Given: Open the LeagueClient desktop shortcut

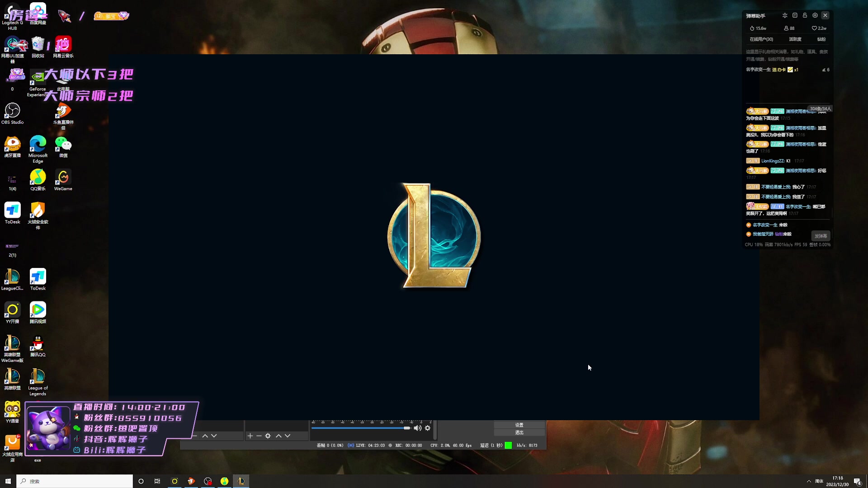Looking at the screenshot, I should [13, 280].
